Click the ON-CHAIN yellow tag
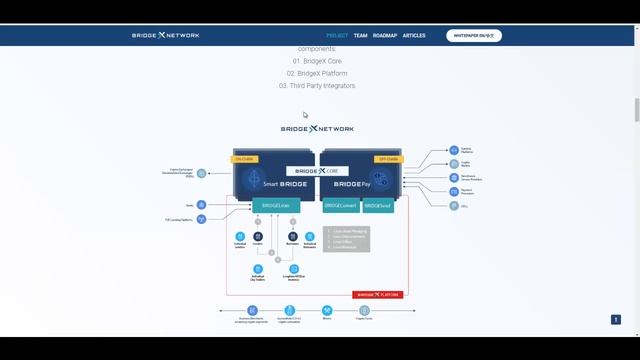Screen dimensions: 640x360 tap(244, 159)
